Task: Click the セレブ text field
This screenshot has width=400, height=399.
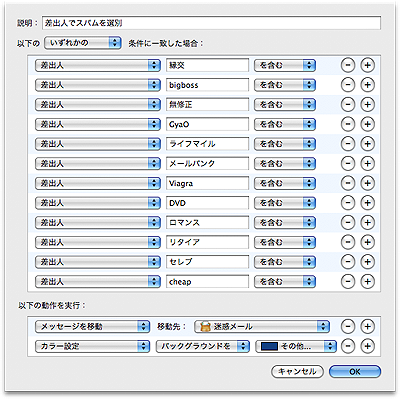Action: coord(207,262)
